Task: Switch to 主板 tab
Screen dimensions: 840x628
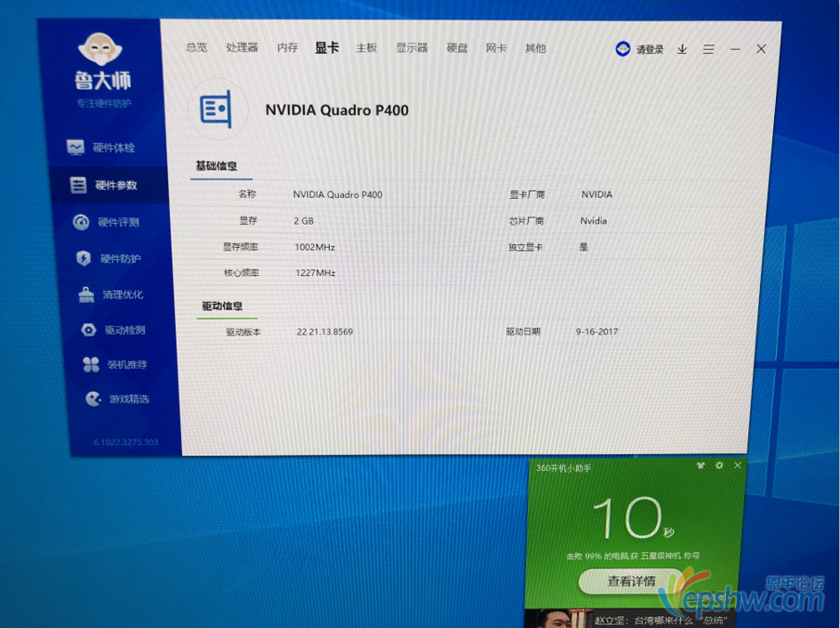Action: pos(366,48)
